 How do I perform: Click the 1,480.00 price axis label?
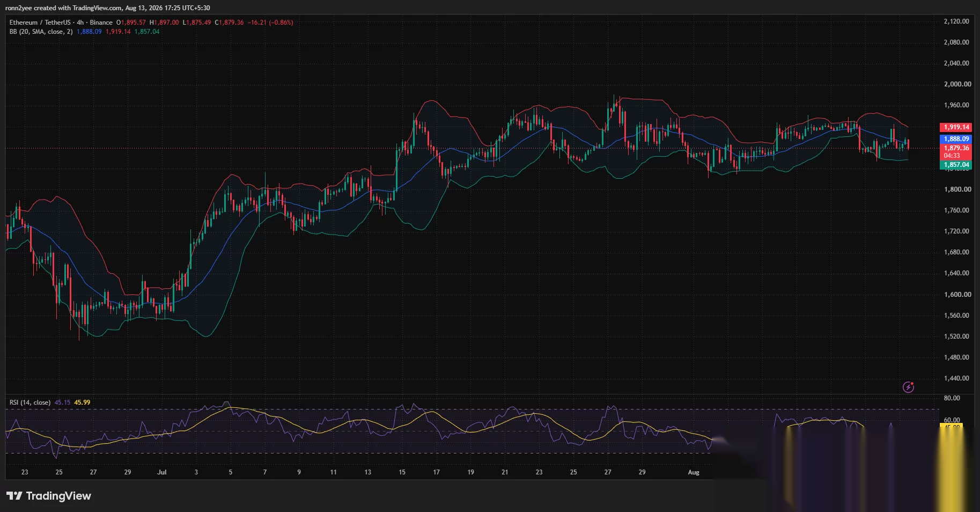(x=956, y=357)
